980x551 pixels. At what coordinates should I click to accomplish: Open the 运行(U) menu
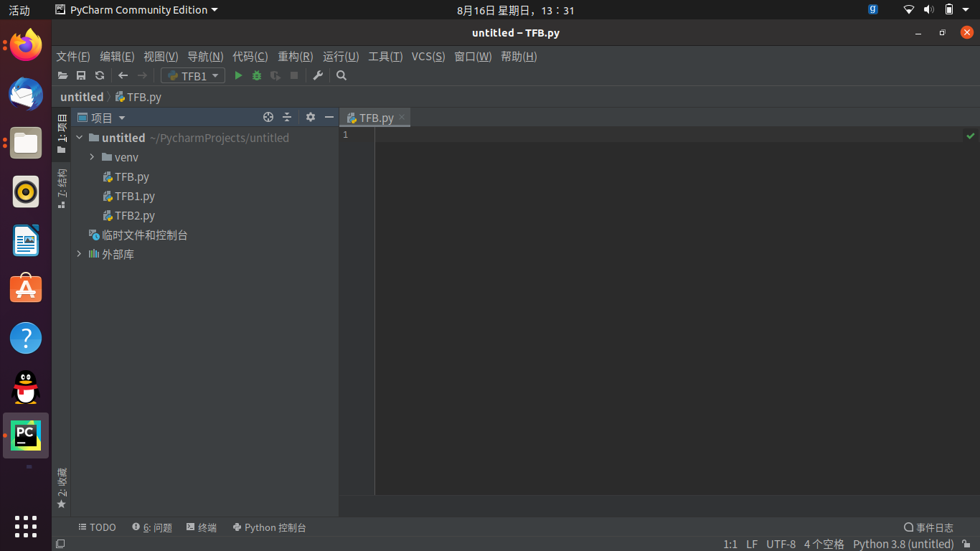click(341, 57)
